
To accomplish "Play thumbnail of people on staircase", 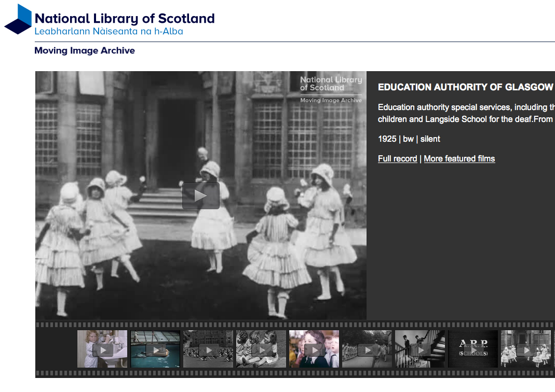I will point(420,349).
